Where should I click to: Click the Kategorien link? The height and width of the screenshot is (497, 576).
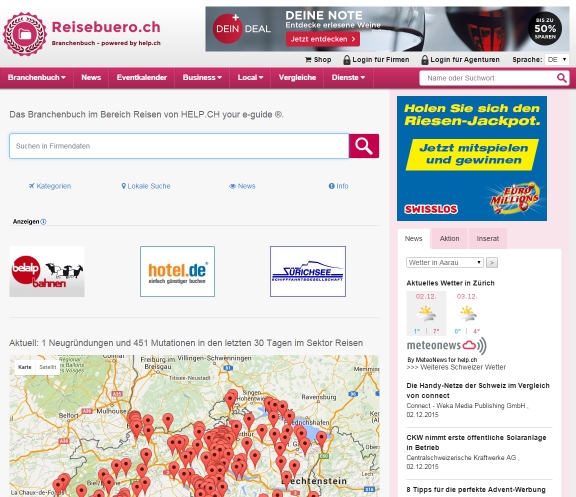[x=50, y=186]
